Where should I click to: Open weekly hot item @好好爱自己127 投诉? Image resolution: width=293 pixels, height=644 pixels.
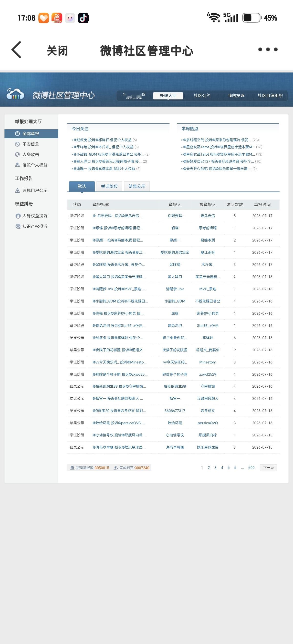point(219,161)
